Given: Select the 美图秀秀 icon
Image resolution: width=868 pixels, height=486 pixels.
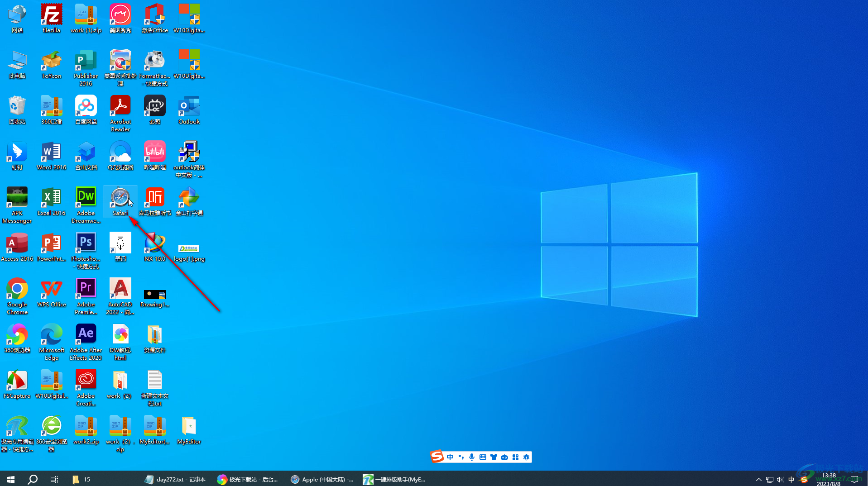Looking at the screenshot, I should 120,19.
